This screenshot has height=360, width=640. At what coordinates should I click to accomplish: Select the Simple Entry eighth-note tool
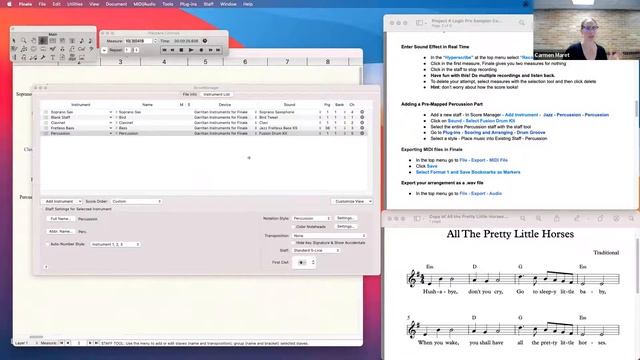82,41
